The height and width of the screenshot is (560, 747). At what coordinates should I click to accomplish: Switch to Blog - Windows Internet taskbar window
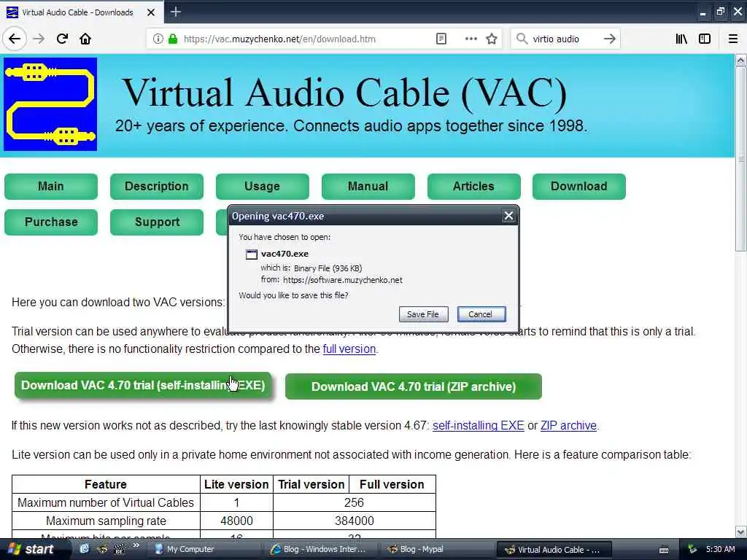coord(318,550)
